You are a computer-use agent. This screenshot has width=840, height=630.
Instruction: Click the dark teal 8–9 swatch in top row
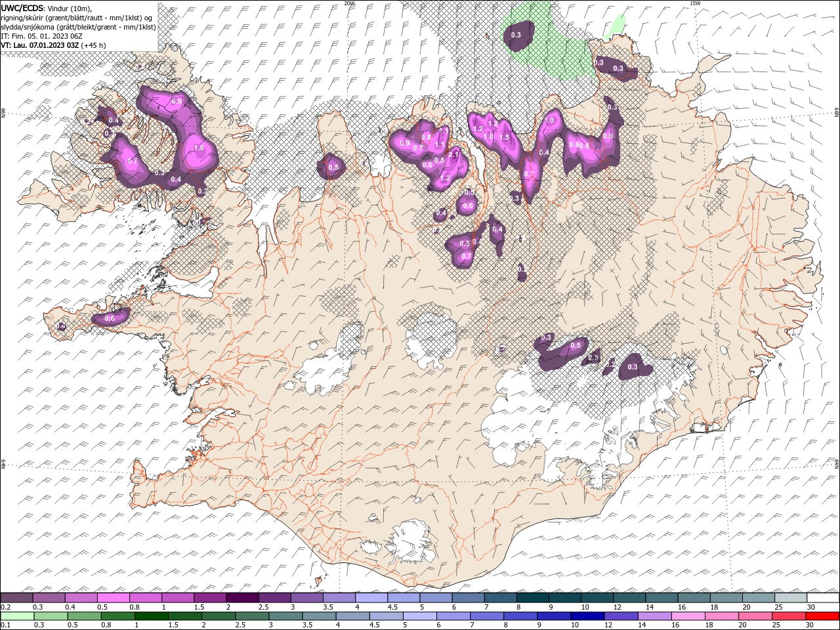(x=533, y=598)
